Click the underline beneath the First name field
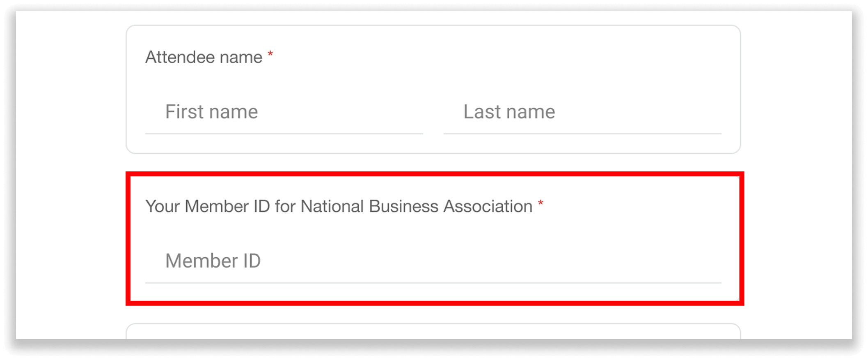Screen dimensions: 868x360 click(x=284, y=134)
